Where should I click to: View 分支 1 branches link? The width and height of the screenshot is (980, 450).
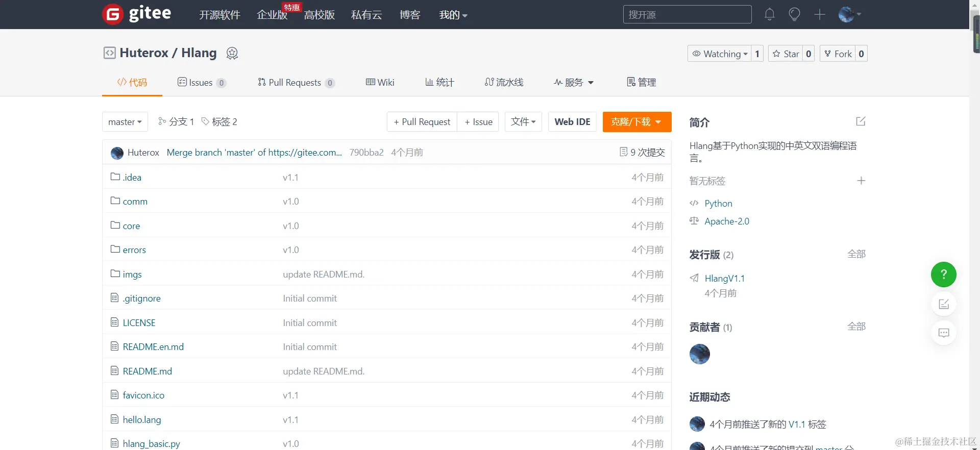[x=176, y=121]
